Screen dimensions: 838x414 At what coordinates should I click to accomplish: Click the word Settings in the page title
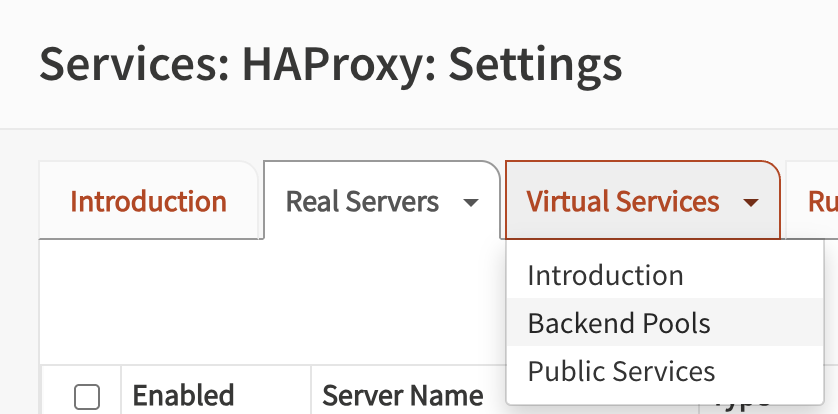tap(534, 64)
